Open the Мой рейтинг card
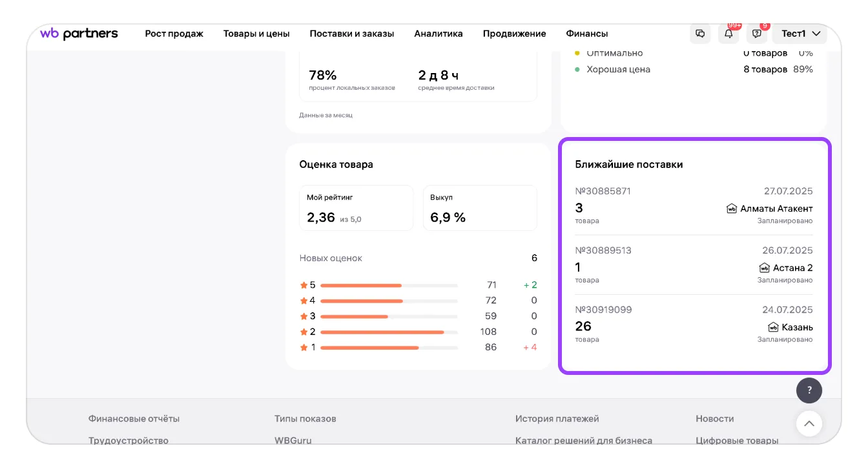Screen dimensions: 868x468 point(356,208)
